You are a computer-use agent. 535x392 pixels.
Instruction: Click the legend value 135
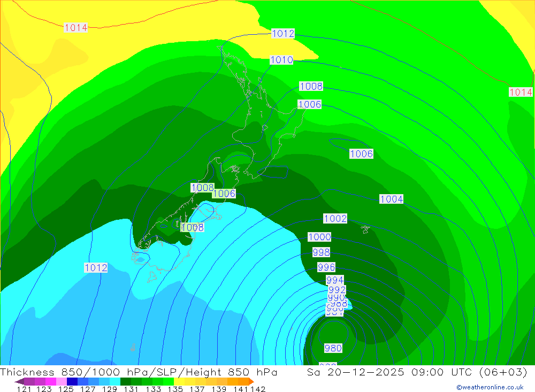coord(175,389)
